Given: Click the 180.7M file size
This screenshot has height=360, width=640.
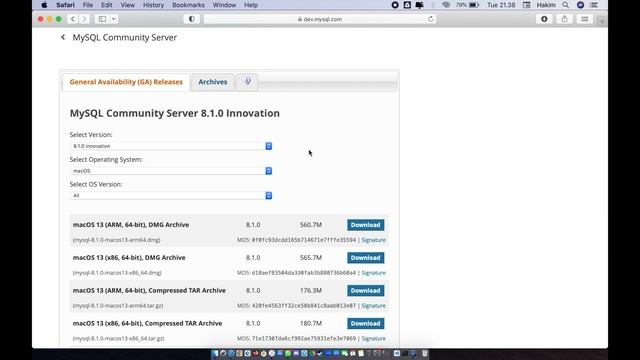Looking at the screenshot, I should 311,323.
